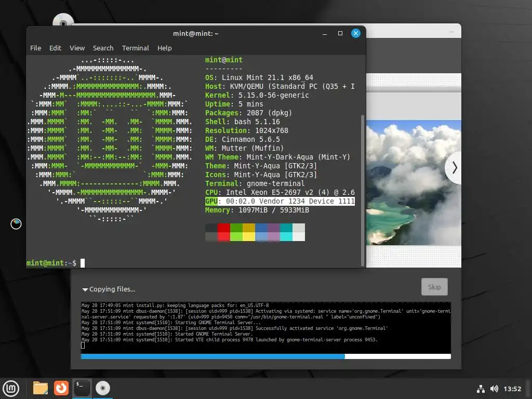Click the 'Memory: 1097MiB / 5933MiB' line
This screenshot has width=532, height=399.
[x=257, y=210]
